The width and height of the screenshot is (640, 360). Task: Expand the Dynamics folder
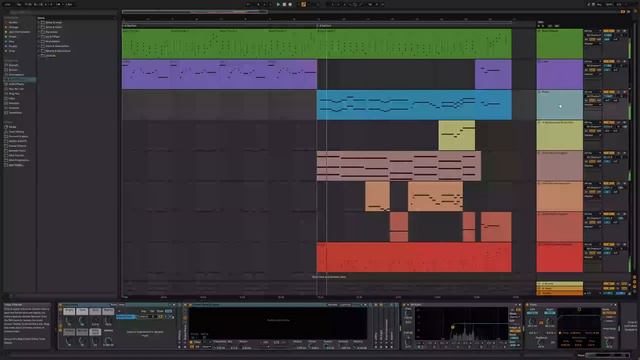coord(39,32)
